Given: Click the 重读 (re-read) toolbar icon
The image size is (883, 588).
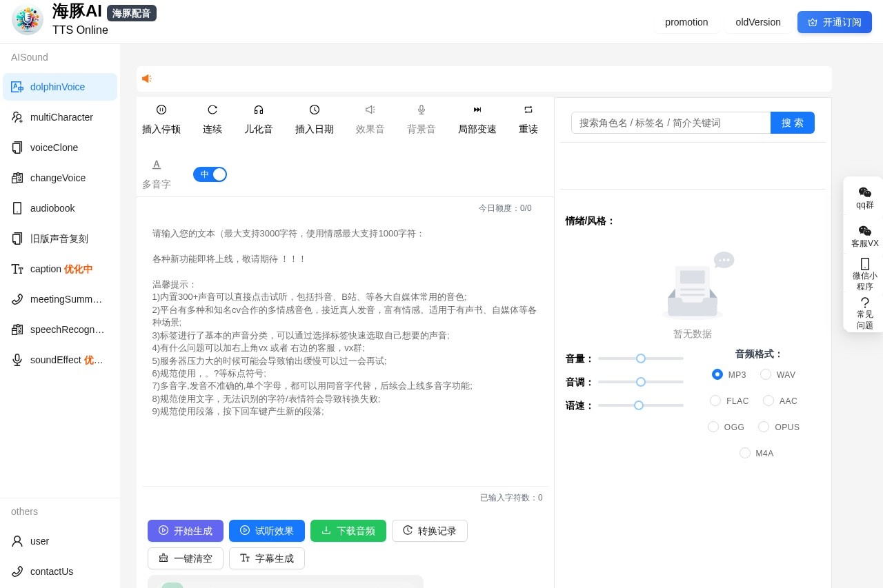Looking at the screenshot, I should point(528,119).
